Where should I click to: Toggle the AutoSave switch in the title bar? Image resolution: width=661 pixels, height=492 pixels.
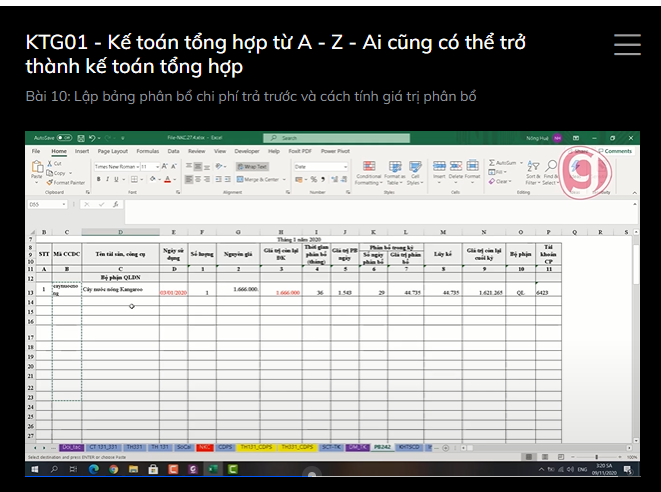[x=62, y=138]
